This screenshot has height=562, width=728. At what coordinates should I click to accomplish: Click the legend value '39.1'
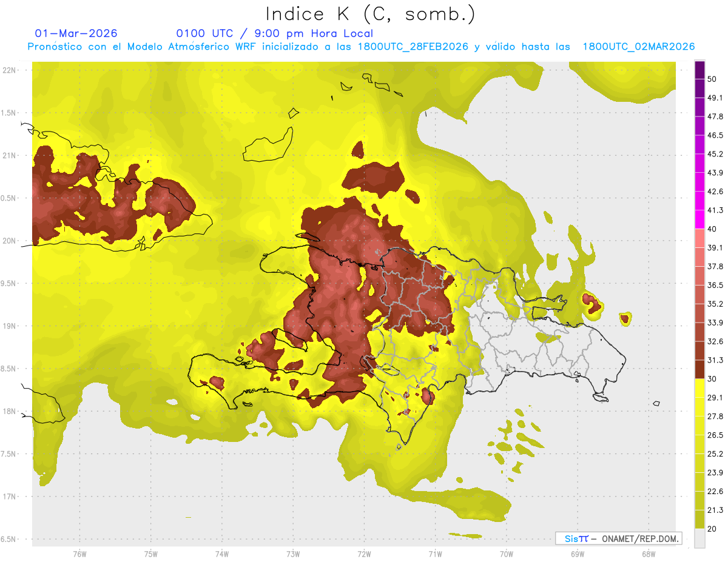tap(715, 247)
